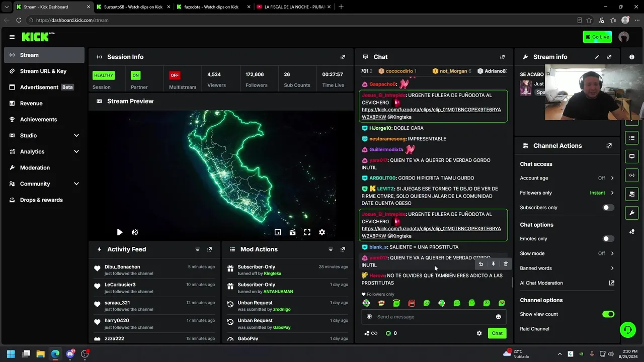Viewport: 644px width, 362px height.
Task: Click moderator name Kingteka in Mod Actions
Action: coord(273,274)
